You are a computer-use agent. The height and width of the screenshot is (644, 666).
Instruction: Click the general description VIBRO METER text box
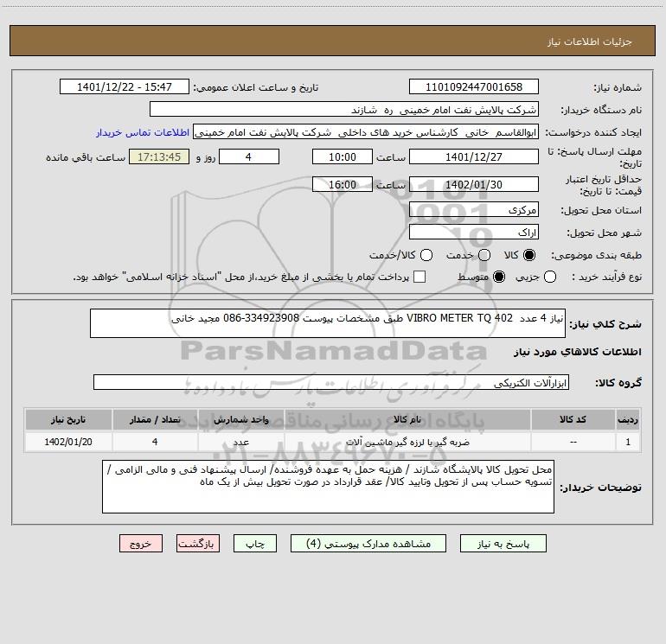328,323
